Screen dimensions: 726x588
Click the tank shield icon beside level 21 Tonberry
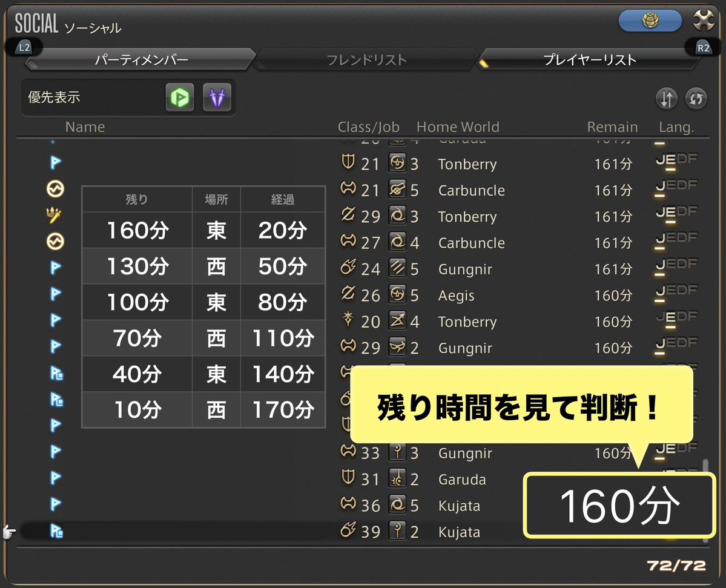[348, 162]
